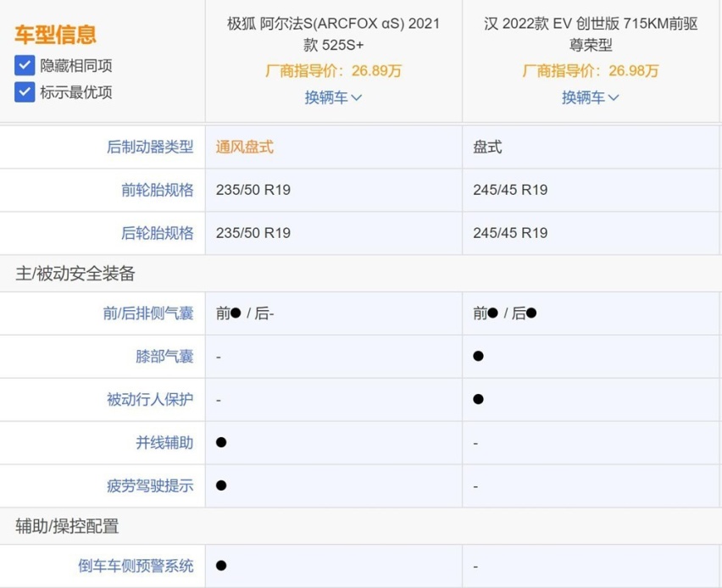This screenshot has width=722, height=588.
Task: Click the 辅助/操控配置 section header
Action: [67, 526]
